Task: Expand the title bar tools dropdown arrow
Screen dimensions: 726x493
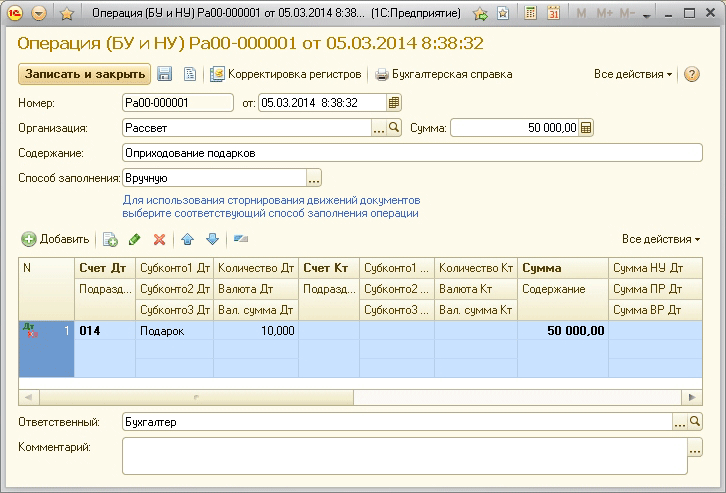Action: (x=647, y=15)
